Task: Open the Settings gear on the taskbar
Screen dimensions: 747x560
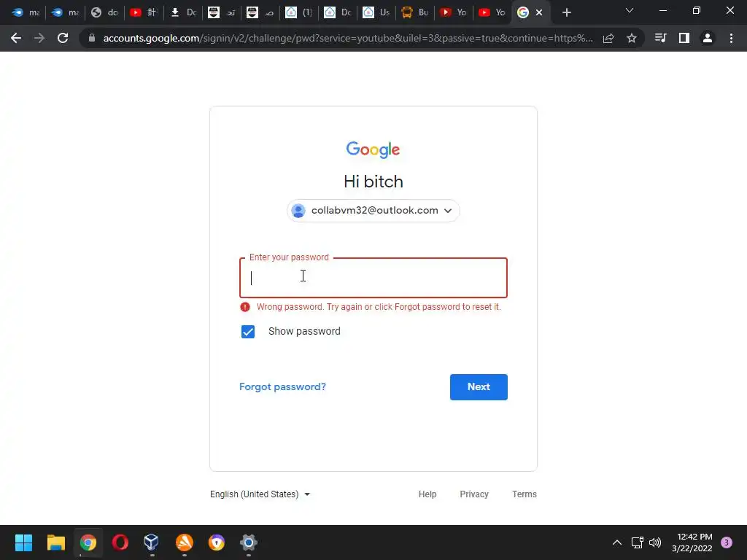Action: click(249, 542)
